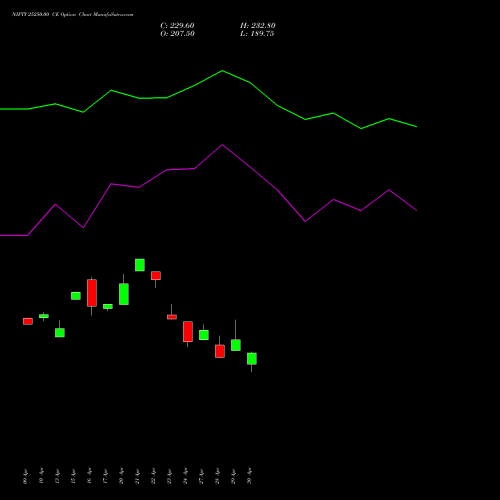Select the small green candlestick for 10 Apr
Screen dimensions: 500x500
click(x=44, y=316)
